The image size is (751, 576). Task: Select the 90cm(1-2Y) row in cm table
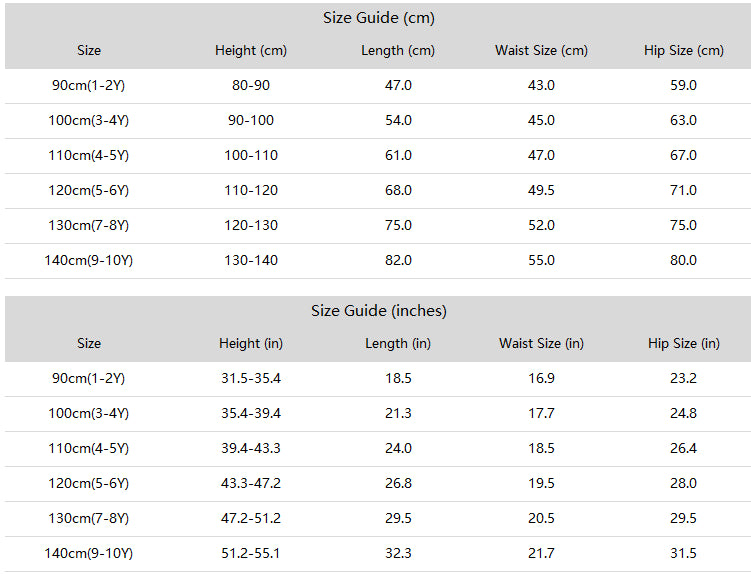pos(89,86)
